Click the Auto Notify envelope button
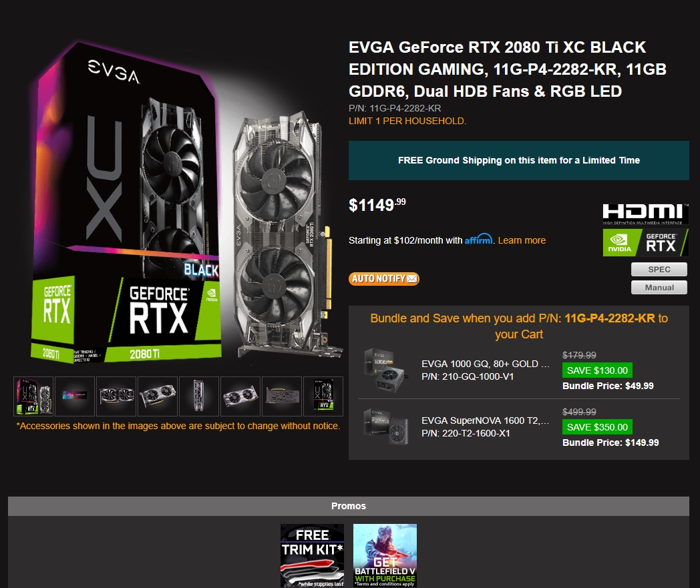The width and height of the screenshot is (700, 588). pyautogui.click(x=384, y=279)
